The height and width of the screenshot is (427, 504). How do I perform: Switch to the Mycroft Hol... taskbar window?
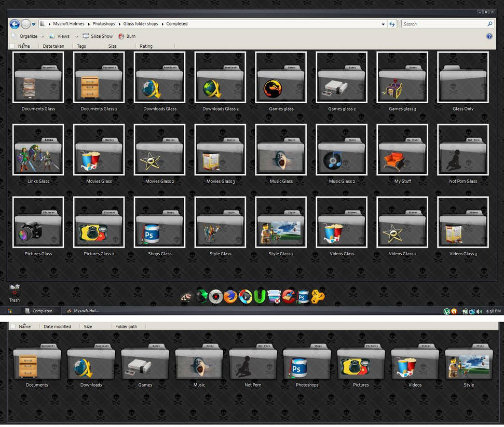point(83,311)
